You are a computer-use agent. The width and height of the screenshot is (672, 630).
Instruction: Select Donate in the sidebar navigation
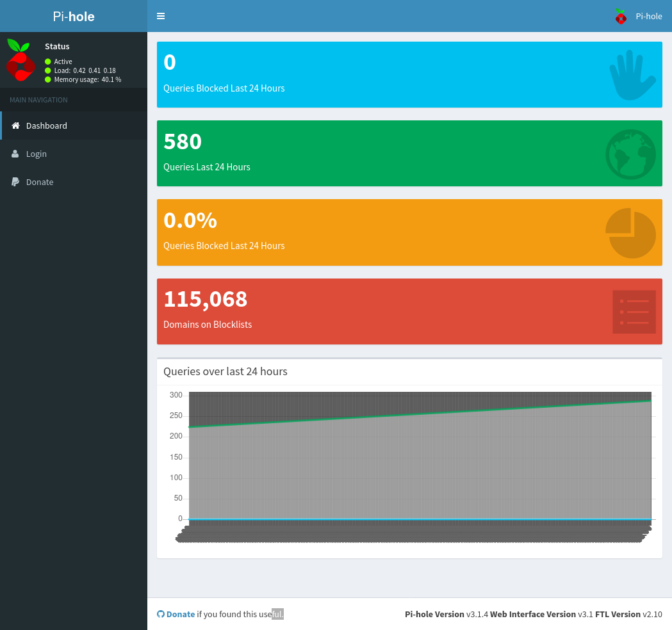point(74,182)
